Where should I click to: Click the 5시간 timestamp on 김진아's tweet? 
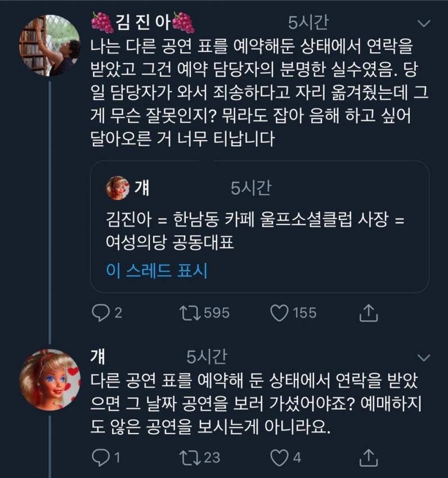[x=308, y=22]
